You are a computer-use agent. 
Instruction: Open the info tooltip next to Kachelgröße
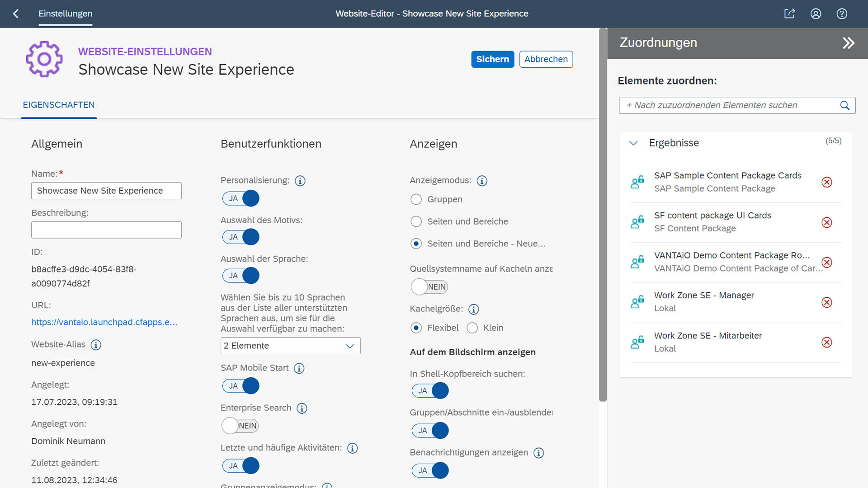tap(473, 310)
